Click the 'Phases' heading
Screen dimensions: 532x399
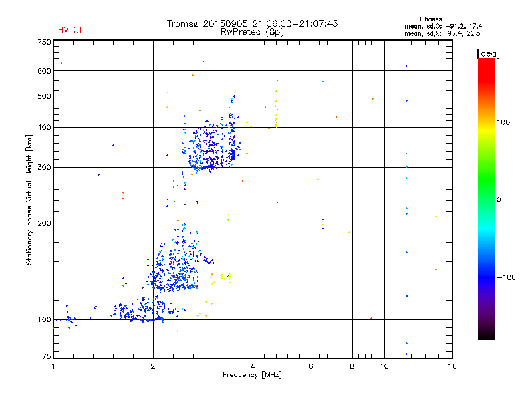430,19
